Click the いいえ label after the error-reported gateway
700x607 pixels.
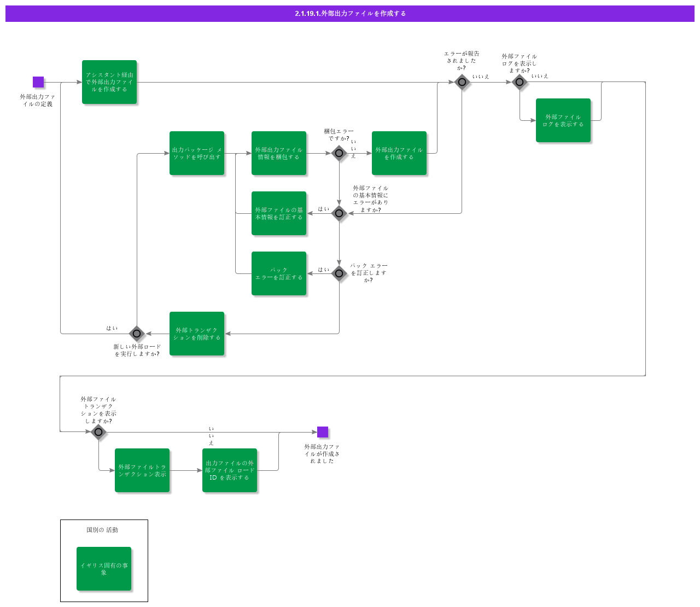pyautogui.click(x=481, y=77)
